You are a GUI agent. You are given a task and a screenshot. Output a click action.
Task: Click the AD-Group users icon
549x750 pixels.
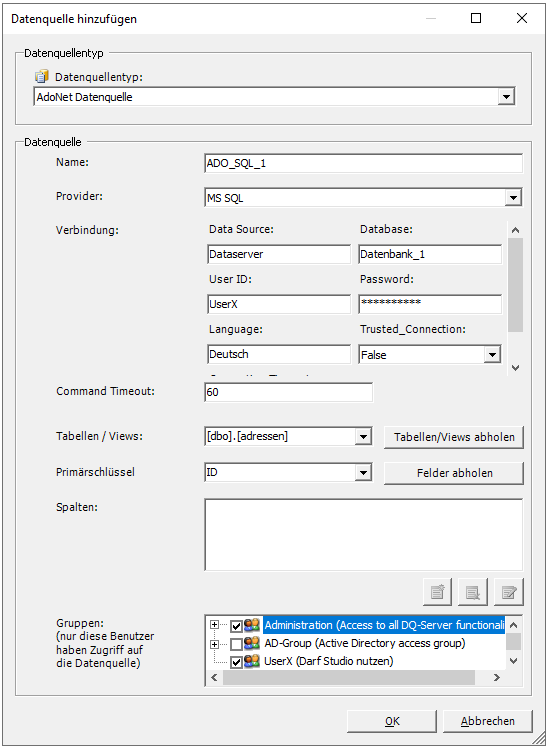(252, 643)
